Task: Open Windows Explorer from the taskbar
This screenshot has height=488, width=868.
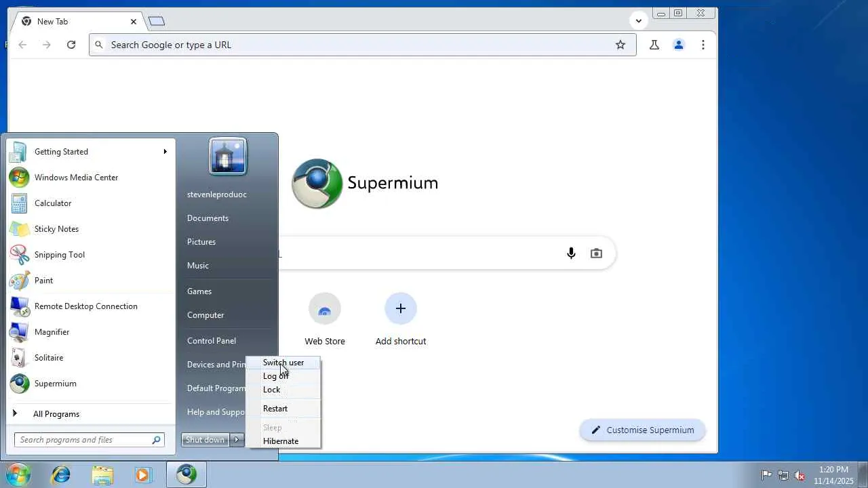Action: coord(102,474)
